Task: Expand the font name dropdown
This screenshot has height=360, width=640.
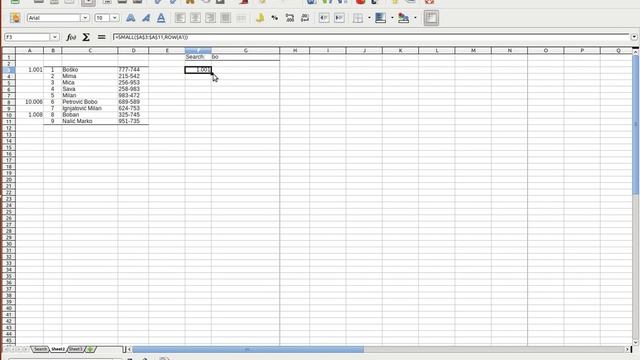Action: [85, 18]
